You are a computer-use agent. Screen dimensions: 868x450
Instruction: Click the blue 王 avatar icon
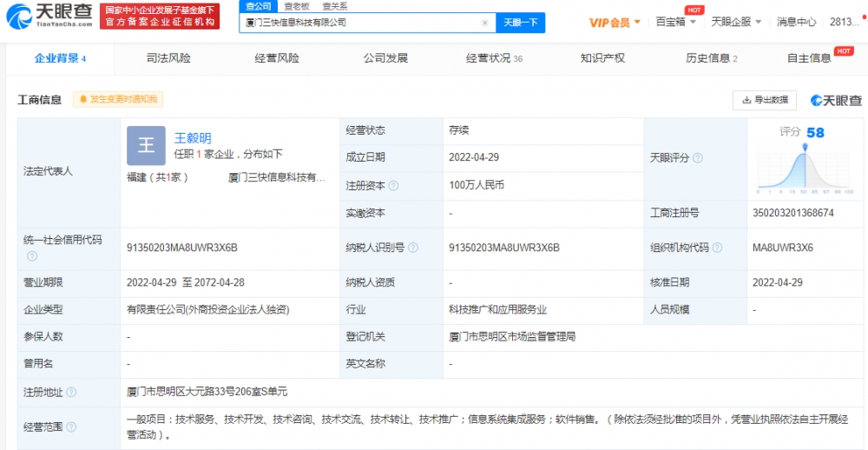[x=146, y=145]
